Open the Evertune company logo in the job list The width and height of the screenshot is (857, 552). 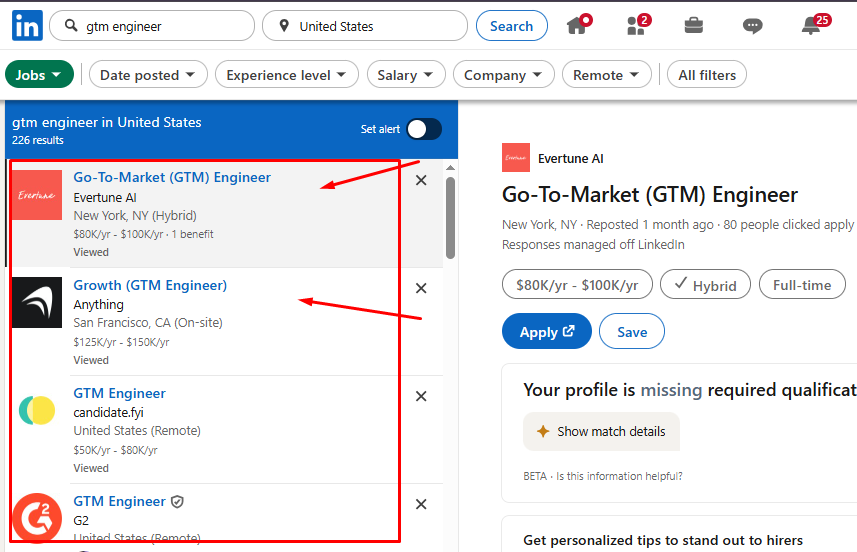click(37, 195)
